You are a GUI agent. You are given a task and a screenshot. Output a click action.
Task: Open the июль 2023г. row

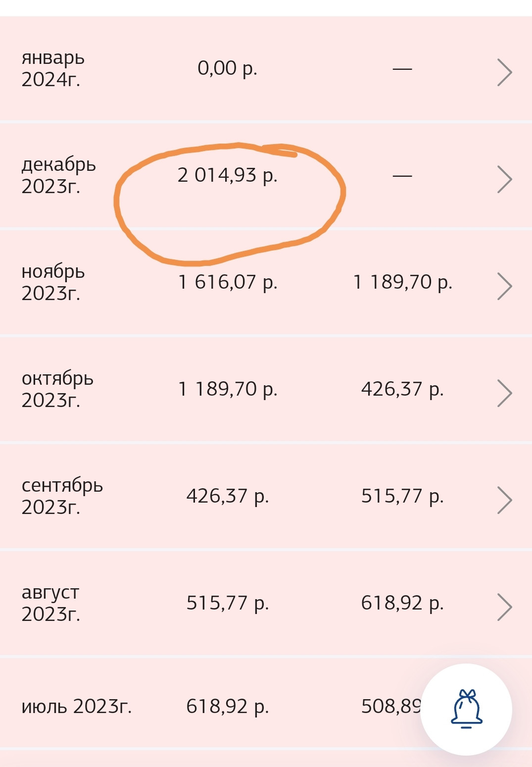[77, 707]
